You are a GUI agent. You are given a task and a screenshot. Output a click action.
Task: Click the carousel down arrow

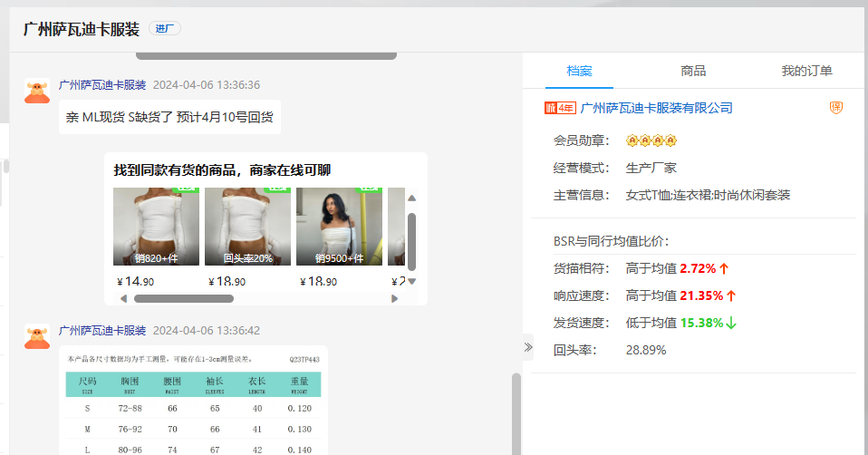pos(411,281)
